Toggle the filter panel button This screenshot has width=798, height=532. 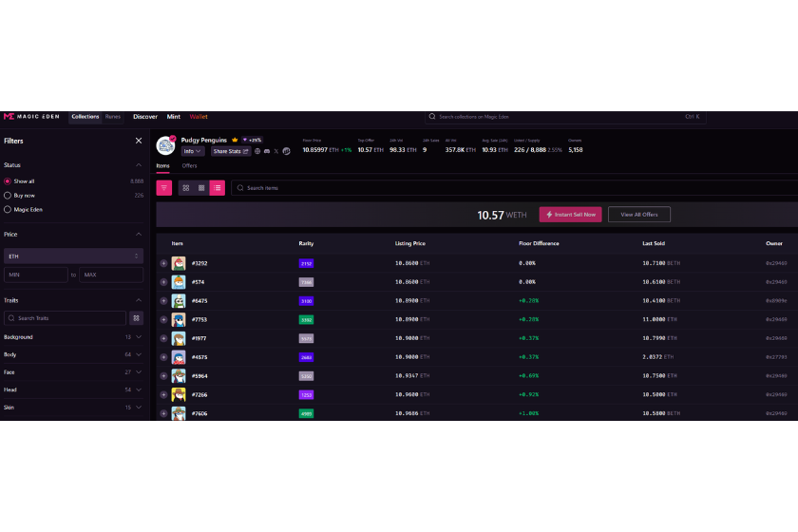pos(163,188)
